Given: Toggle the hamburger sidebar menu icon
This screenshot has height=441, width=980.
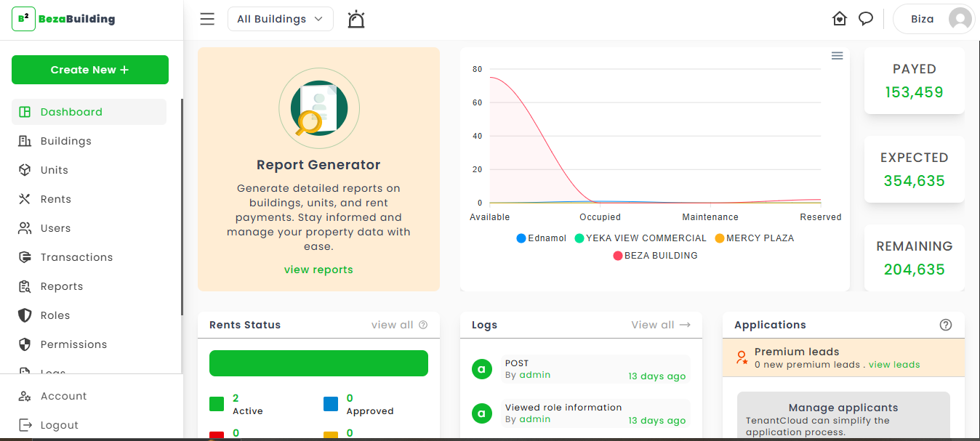Looking at the screenshot, I should tap(207, 20).
